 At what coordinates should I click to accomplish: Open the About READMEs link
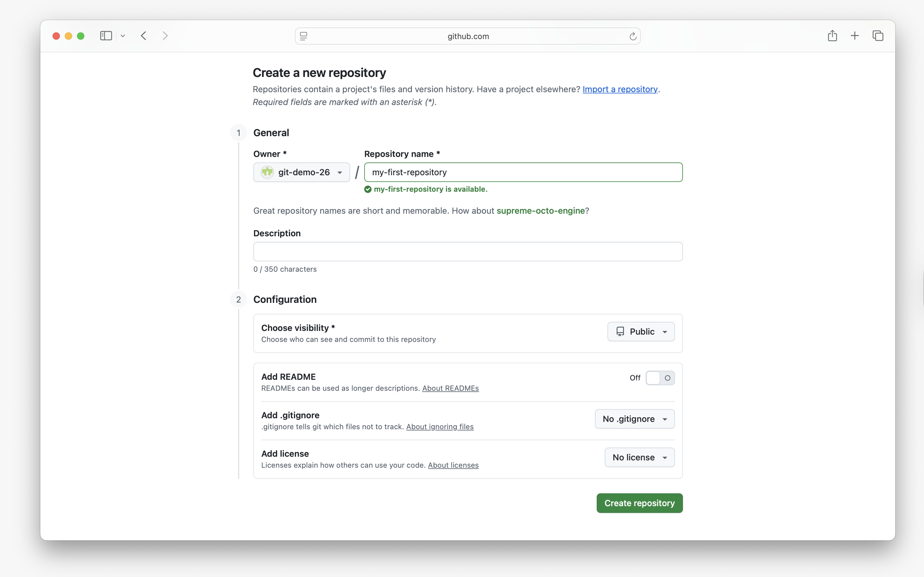[451, 388]
